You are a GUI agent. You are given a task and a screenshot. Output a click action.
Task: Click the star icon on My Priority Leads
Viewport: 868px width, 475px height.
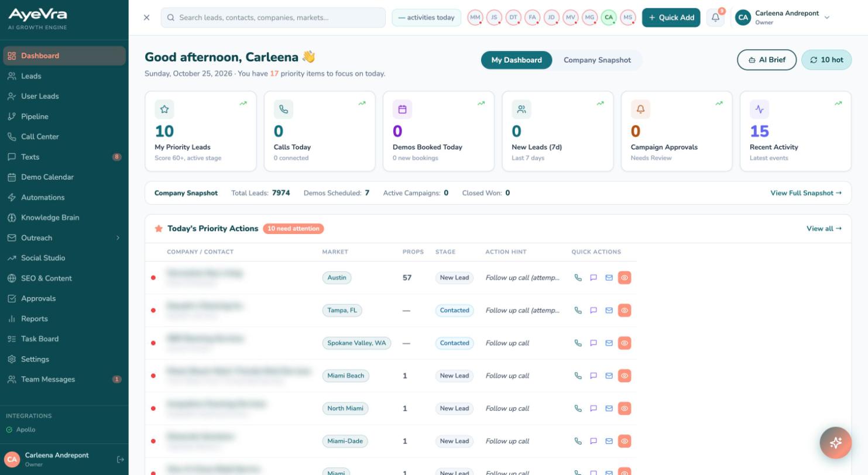point(164,109)
